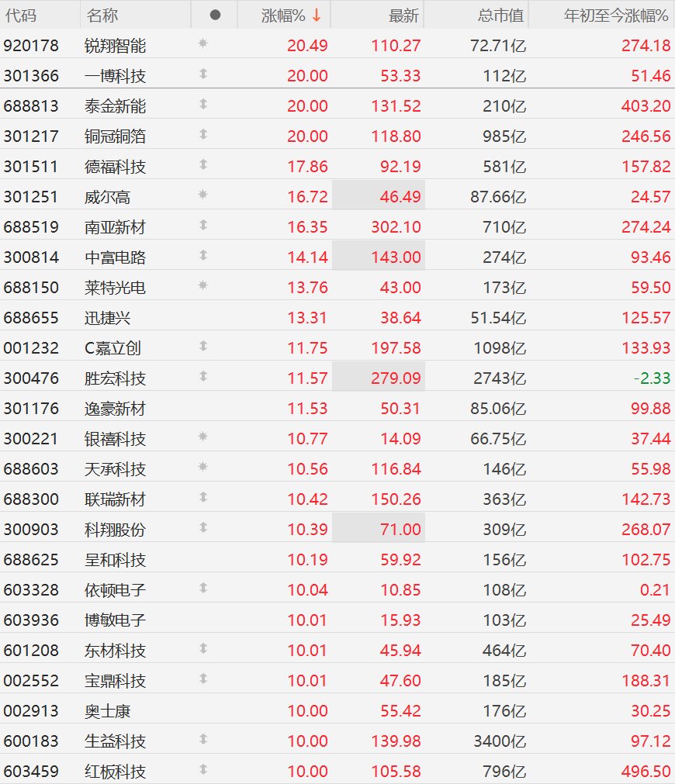Click the burst marker icon beside 锐翔智能
Screen dimensions: 675x784
(202, 43)
